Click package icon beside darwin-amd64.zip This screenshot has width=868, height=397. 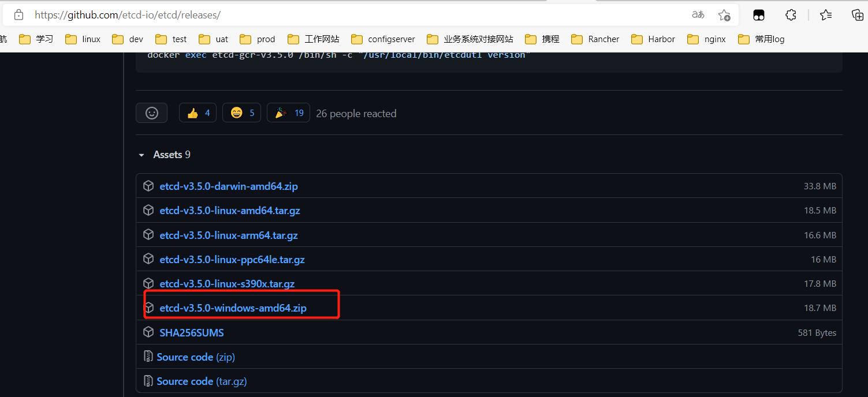tap(148, 186)
